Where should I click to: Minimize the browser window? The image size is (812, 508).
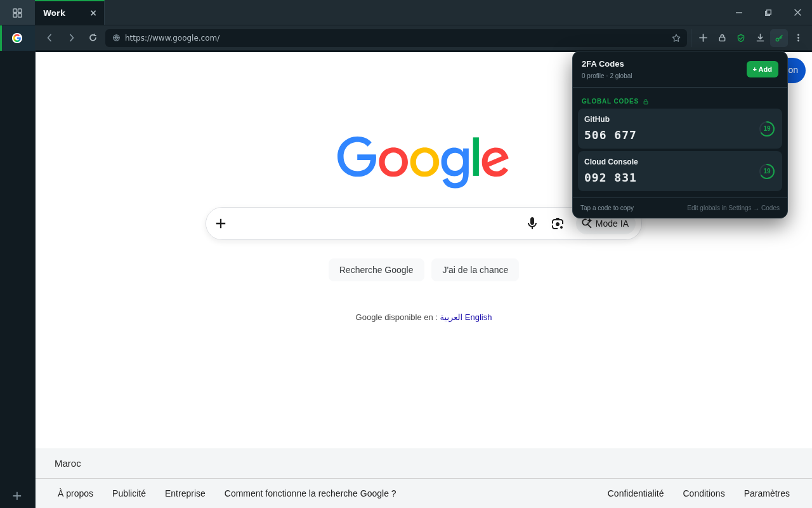point(739,13)
